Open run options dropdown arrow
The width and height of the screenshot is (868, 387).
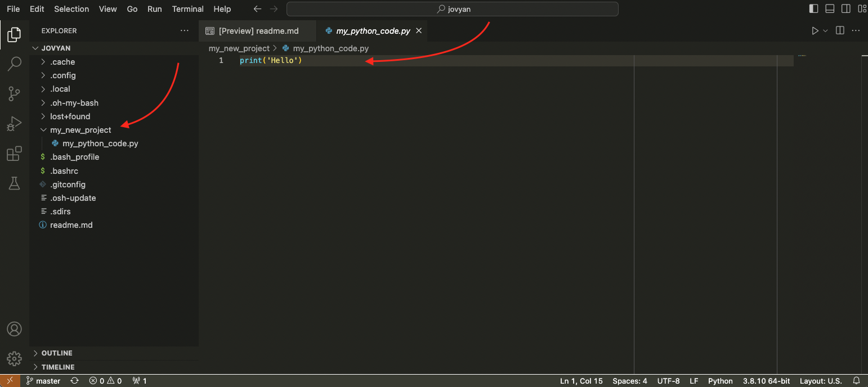[x=825, y=31]
